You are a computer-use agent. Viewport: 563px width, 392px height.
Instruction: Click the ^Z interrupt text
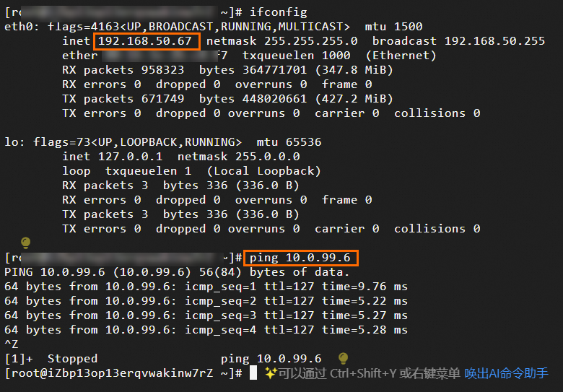point(11,344)
